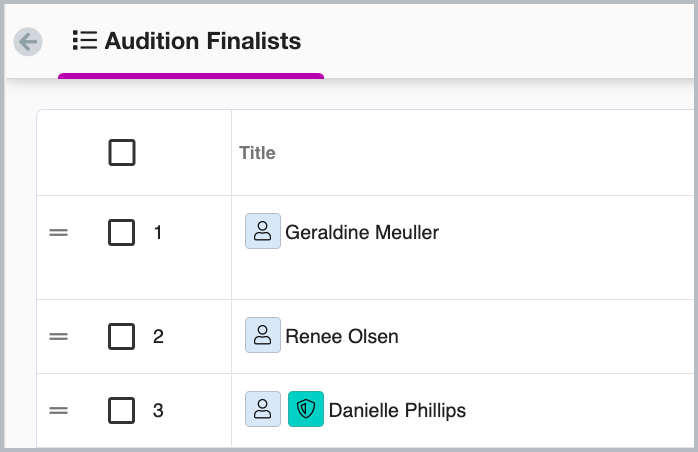Check the box for row 1
Viewport: 698px width, 452px height.
122,232
